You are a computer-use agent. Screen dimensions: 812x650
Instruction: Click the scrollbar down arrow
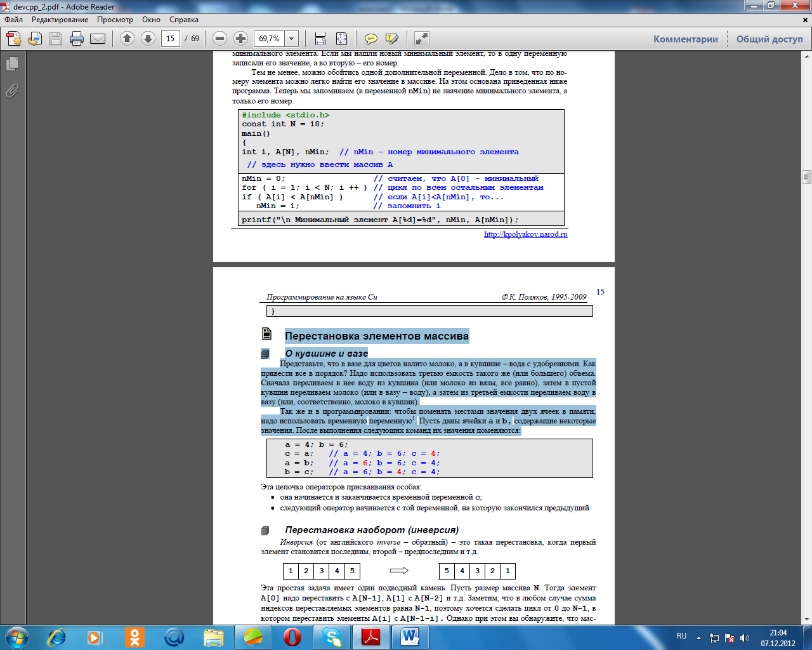[x=806, y=620]
